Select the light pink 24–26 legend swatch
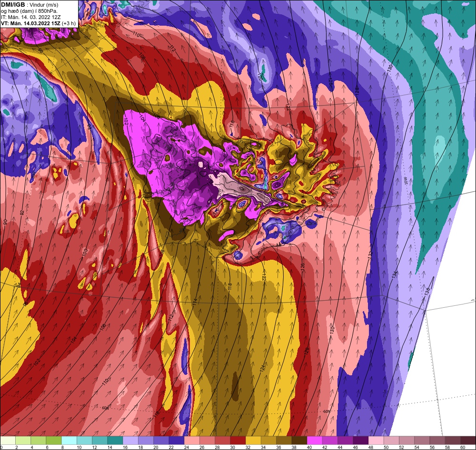This screenshot has width=476, height=450. tap(192, 440)
